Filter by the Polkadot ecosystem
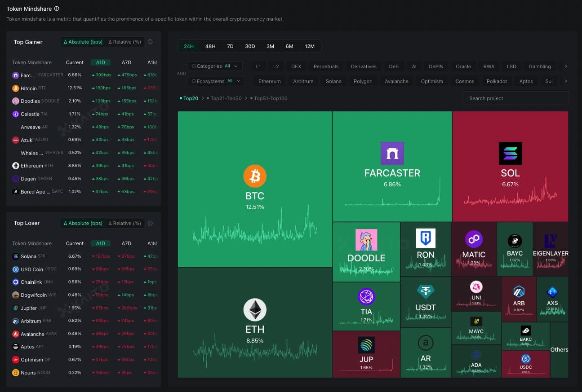Viewport: 582px width, 392px height. coord(497,81)
